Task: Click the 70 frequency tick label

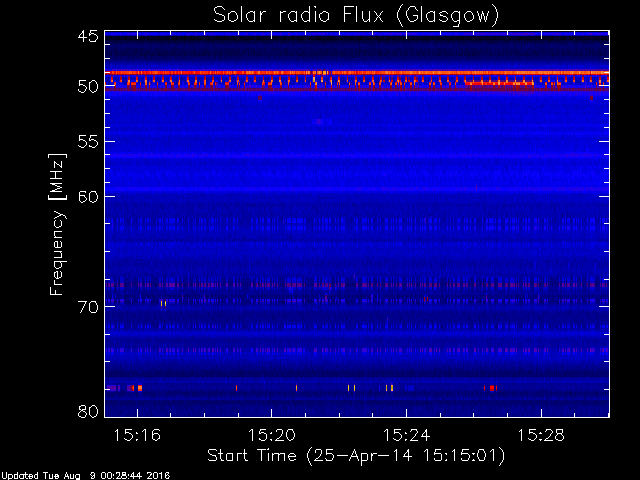Action: 88,307
